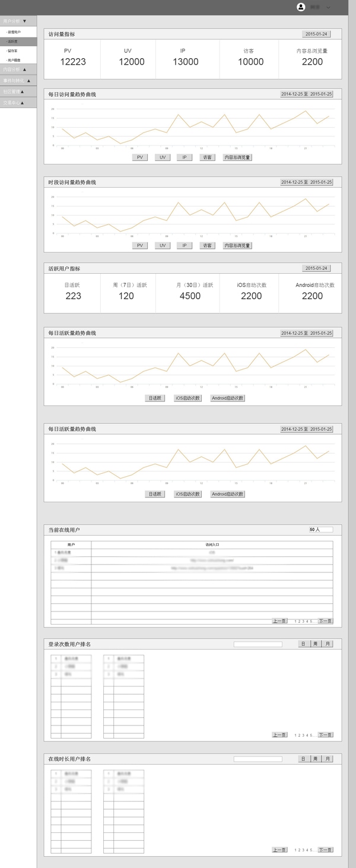Switch 在线时长用户排名 to 周 view

coord(316,759)
